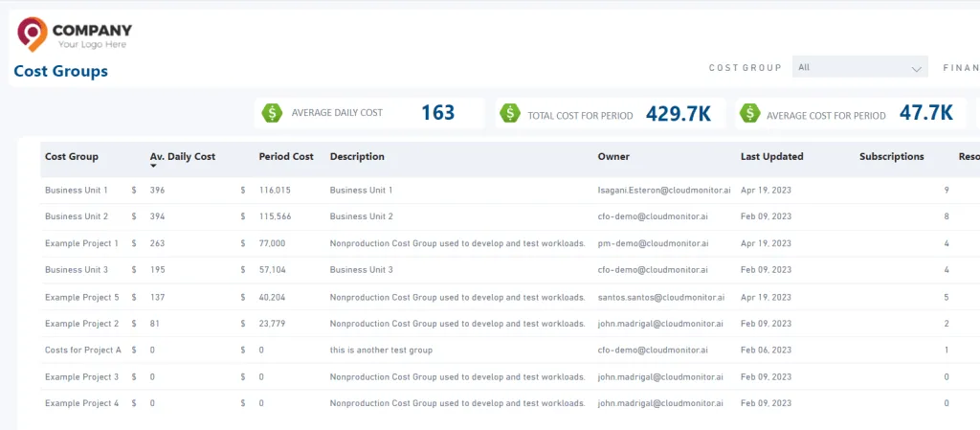Click the owner pm-demo@cloudmonitor.ai
The image size is (980, 430).
pyautogui.click(x=653, y=243)
